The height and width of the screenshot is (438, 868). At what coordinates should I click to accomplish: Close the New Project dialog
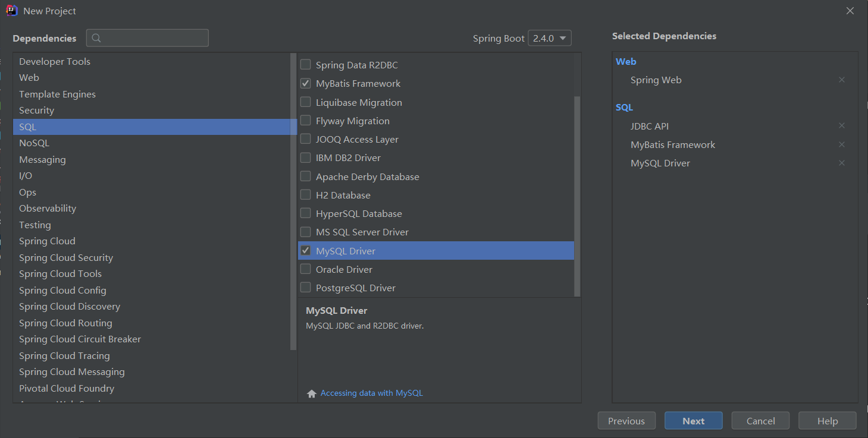pos(851,11)
